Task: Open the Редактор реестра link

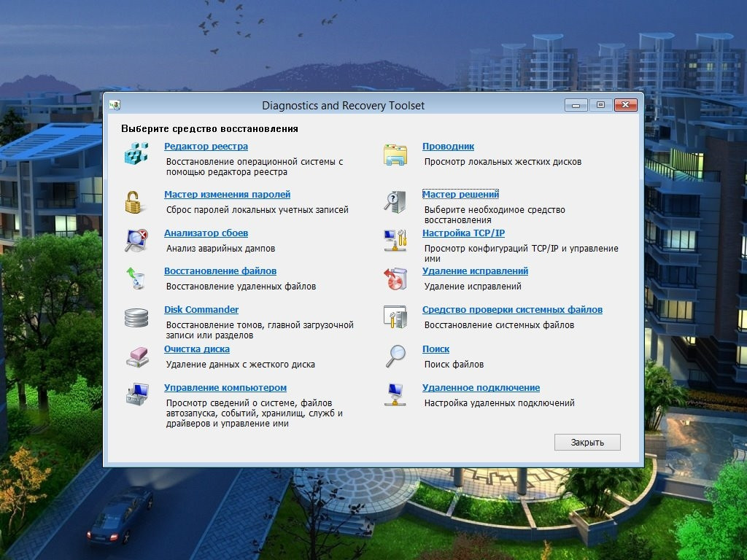Action: pyautogui.click(x=206, y=146)
